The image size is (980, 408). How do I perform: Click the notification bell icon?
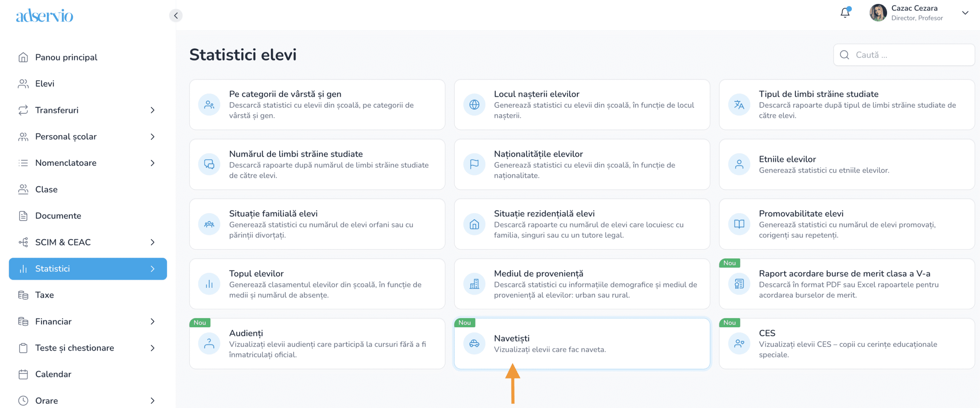(845, 13)
